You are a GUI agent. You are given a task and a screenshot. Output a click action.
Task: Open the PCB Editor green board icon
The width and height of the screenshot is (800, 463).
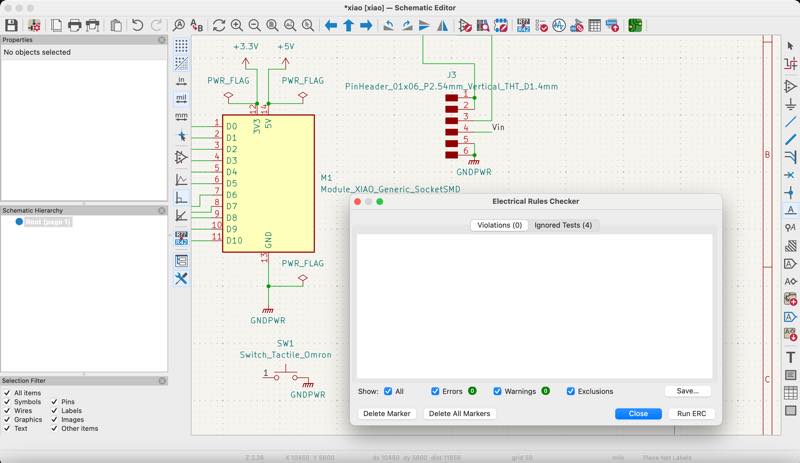click(635, 25)
